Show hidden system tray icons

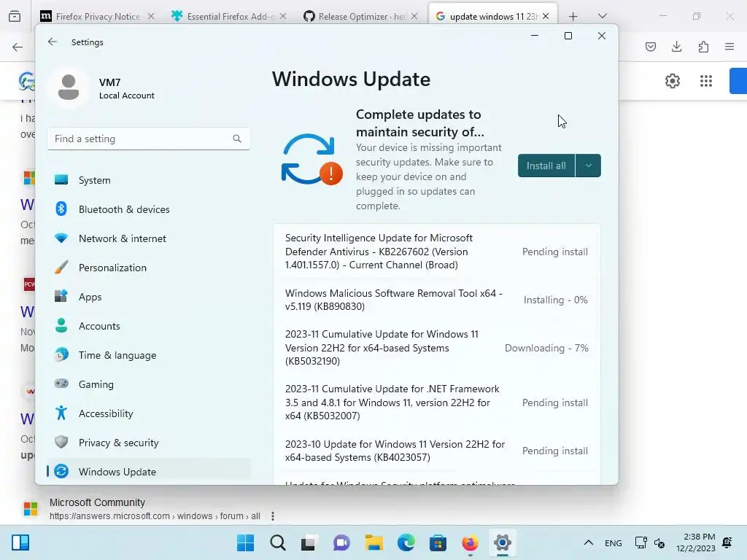(589, 542)
